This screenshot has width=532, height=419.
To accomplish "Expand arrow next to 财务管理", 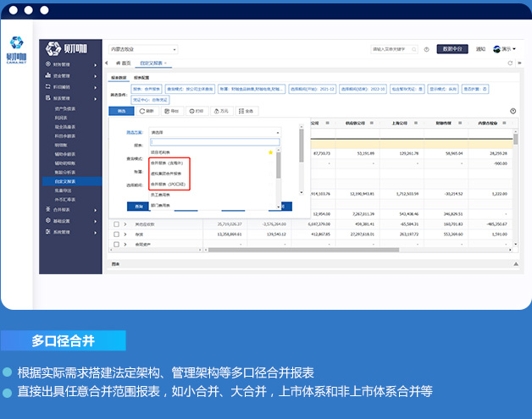I will (x=96, y=64).
